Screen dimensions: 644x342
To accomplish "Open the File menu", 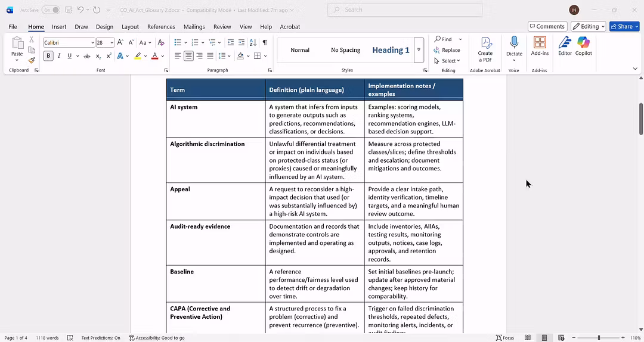I will pos(13,27).
